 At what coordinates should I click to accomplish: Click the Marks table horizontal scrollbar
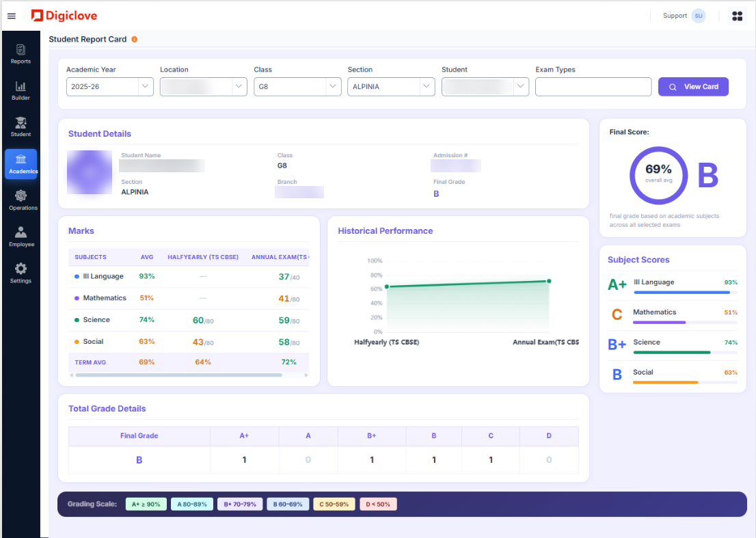[x=179, y=375]
